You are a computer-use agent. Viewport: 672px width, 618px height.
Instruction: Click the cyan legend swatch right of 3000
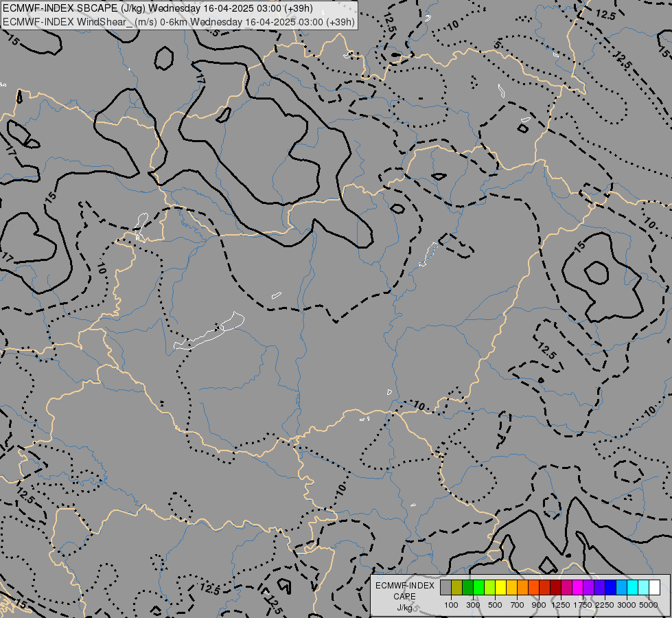[x=632, y=588]
